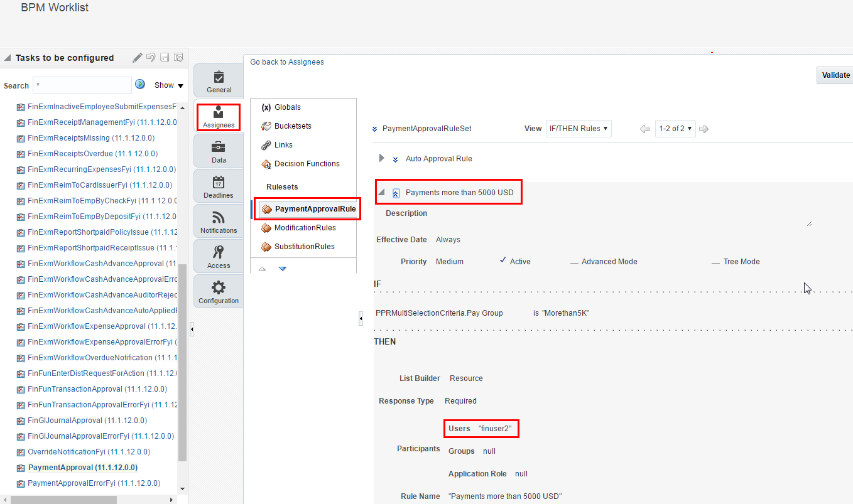853x504 pixels.
Task: Click the double chevron beside PaymentApprovalRuleSet
Action: (x=375, y=129)
